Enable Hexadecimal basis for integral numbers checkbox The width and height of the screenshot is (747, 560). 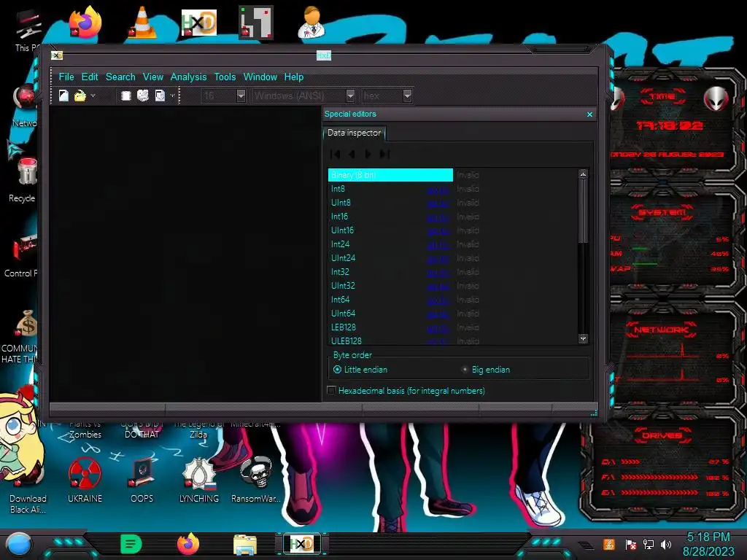click(331, 391)
